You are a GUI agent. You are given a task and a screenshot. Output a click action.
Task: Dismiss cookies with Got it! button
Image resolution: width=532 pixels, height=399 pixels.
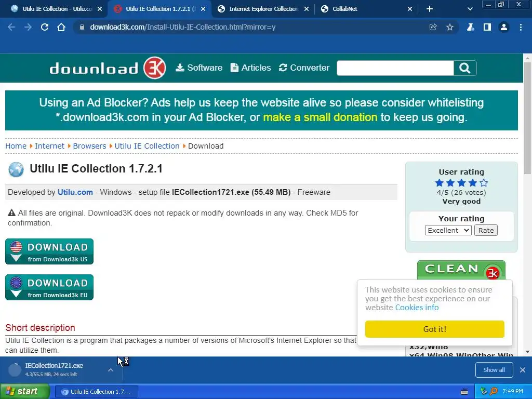click(435, 329)
